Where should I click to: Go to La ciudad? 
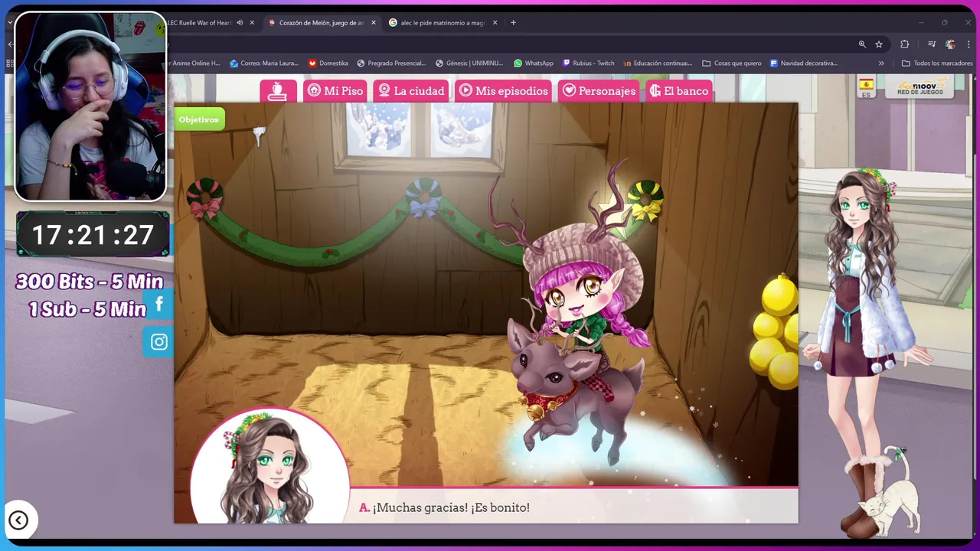pos(411,90)
